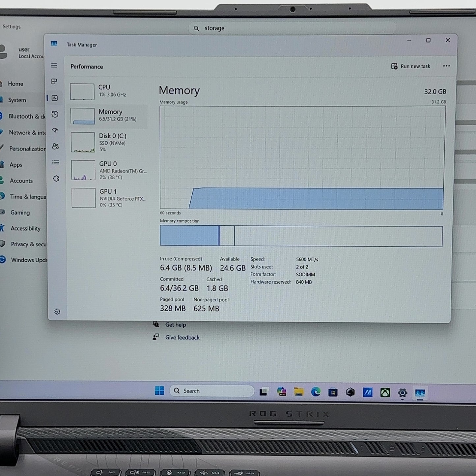Image resolution: width=476 pixels, height=476 pixels.
Task: Open the three-dot more options menu
Action: tap(446, 66)
